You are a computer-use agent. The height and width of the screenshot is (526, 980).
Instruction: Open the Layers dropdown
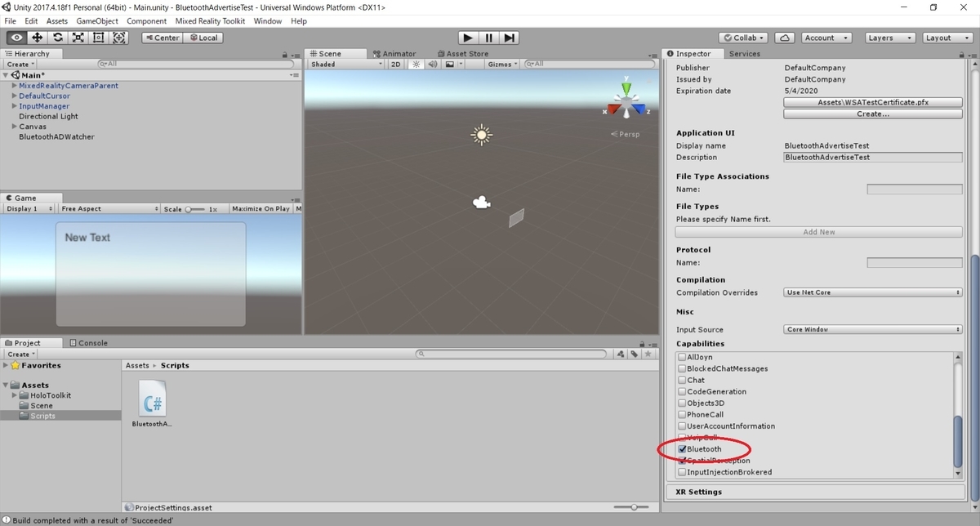tap(889, 38)
